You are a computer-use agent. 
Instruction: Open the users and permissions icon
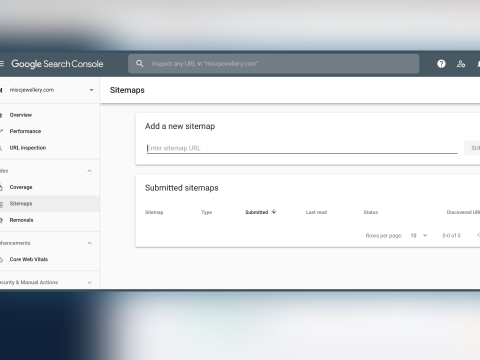461,64
